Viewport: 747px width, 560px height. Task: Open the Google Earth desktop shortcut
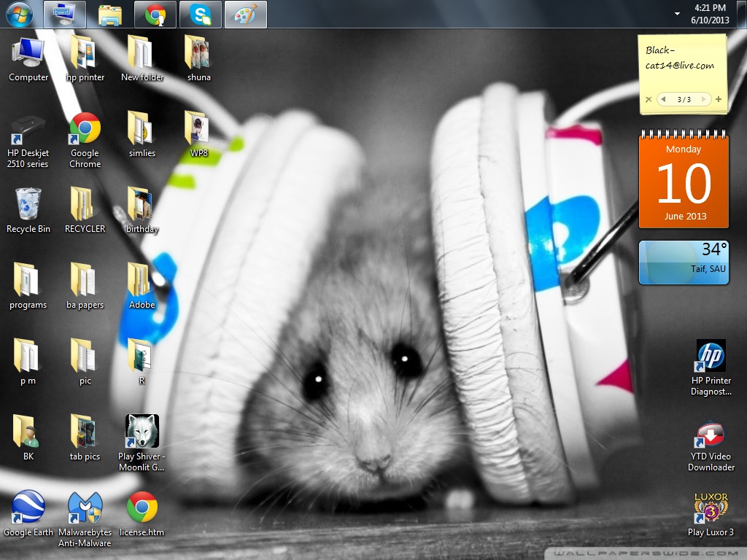point(28,507)
